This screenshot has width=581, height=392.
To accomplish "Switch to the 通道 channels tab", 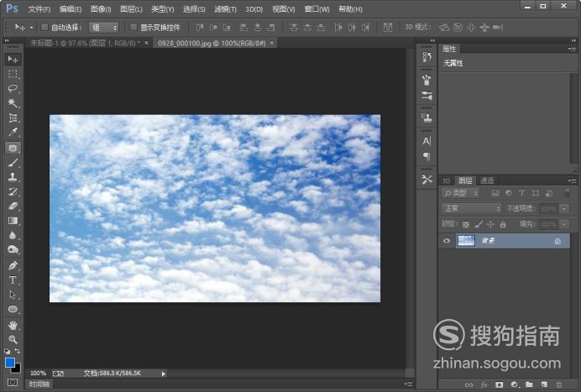I will [487, 180].
